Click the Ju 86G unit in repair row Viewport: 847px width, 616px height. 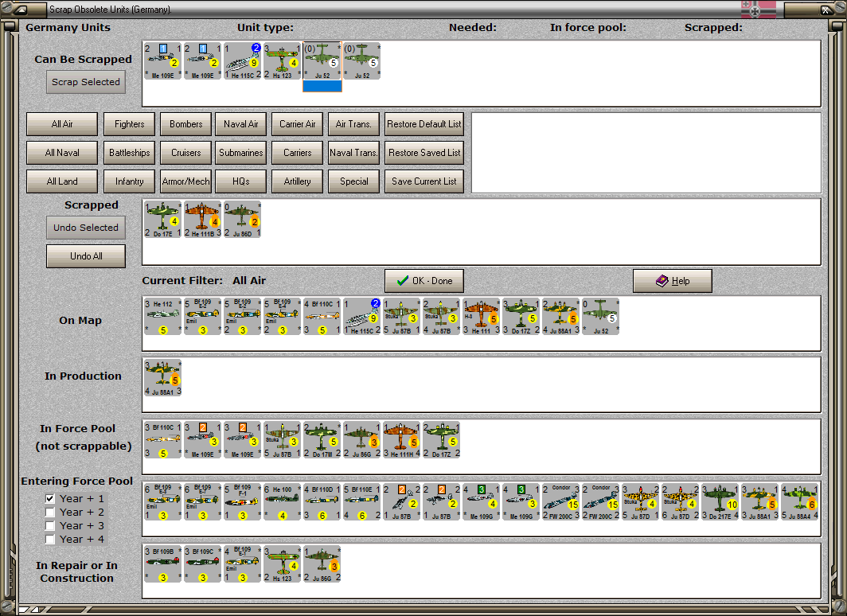coord(322,564)
